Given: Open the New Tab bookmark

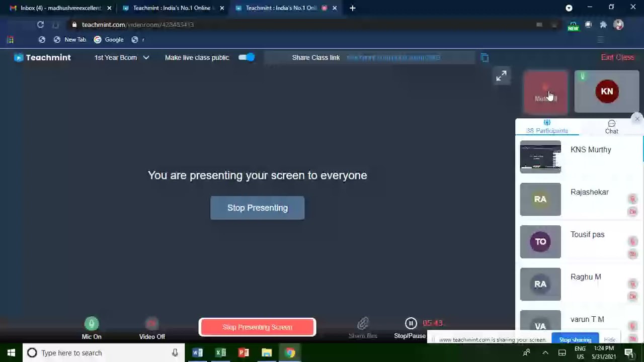Looking at the screenshot, I should pos(69,40).
